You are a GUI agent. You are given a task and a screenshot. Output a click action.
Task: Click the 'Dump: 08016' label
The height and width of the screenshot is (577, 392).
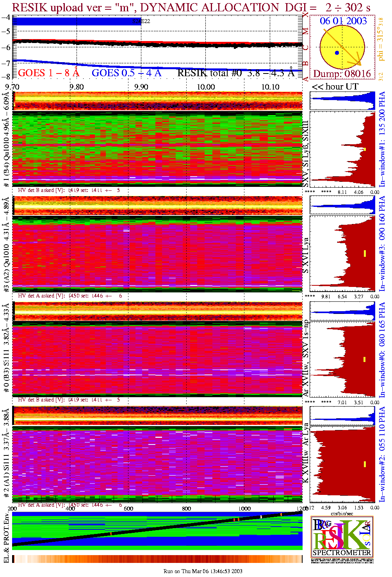342,74
